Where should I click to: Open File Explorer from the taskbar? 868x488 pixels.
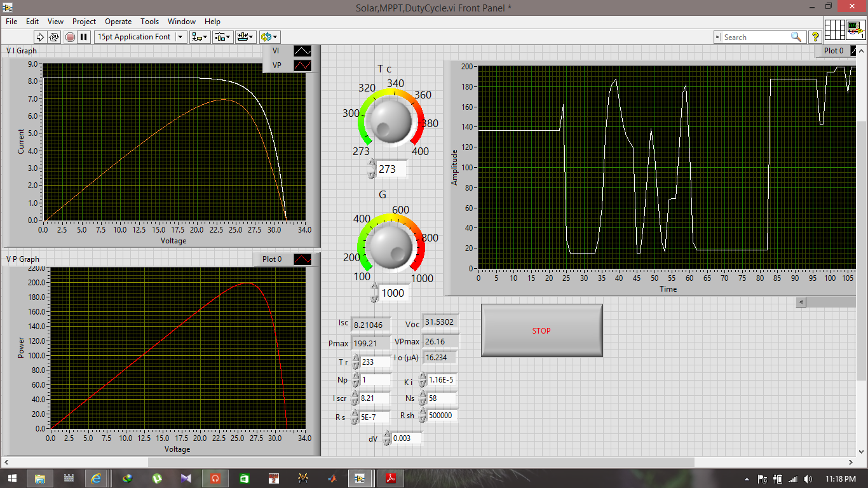pyautogui.click(x=39, y=478)
